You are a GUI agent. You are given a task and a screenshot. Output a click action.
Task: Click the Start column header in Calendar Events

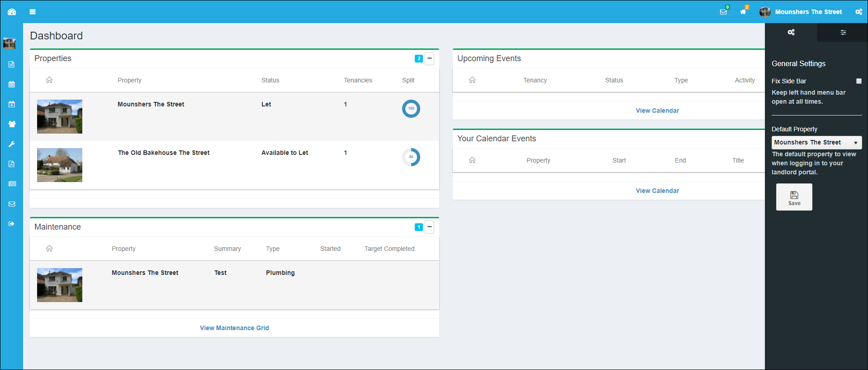point(619,160)
